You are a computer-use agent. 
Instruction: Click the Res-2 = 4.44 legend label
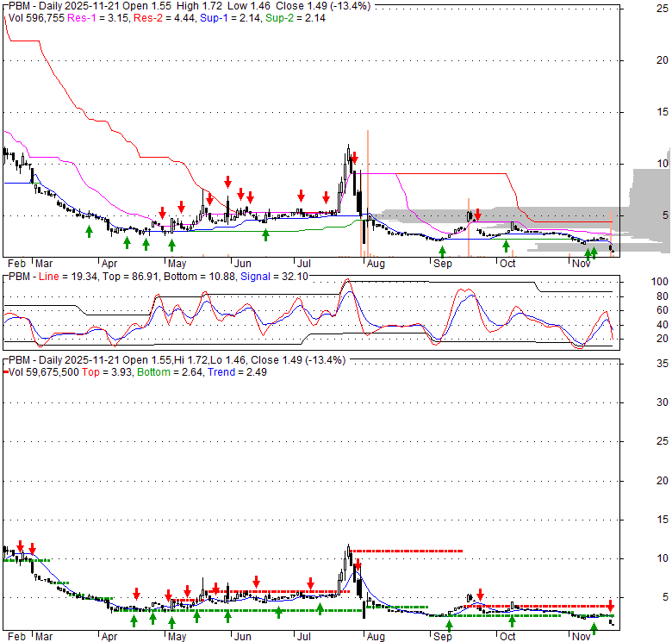tap(165, 18)
